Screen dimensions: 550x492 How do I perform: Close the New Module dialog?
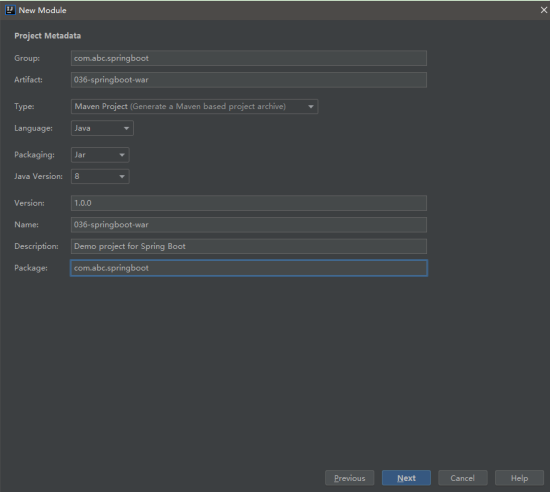pyautogui.click(x=544, y=10)
